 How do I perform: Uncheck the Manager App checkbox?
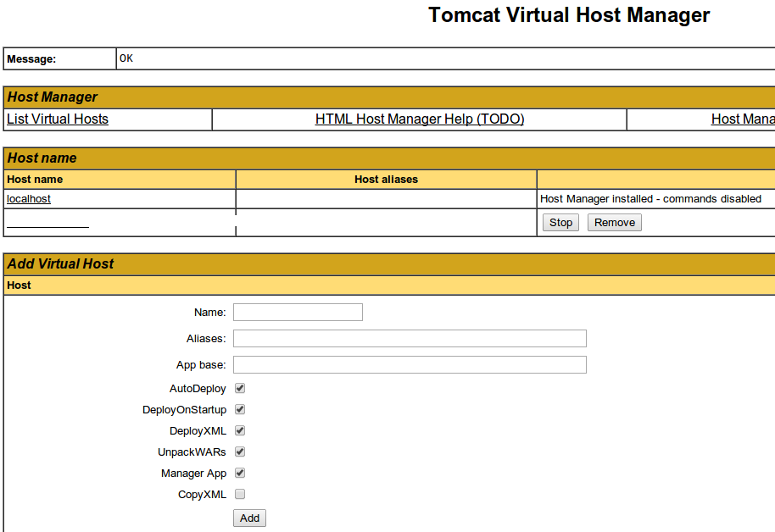[240, 474]
